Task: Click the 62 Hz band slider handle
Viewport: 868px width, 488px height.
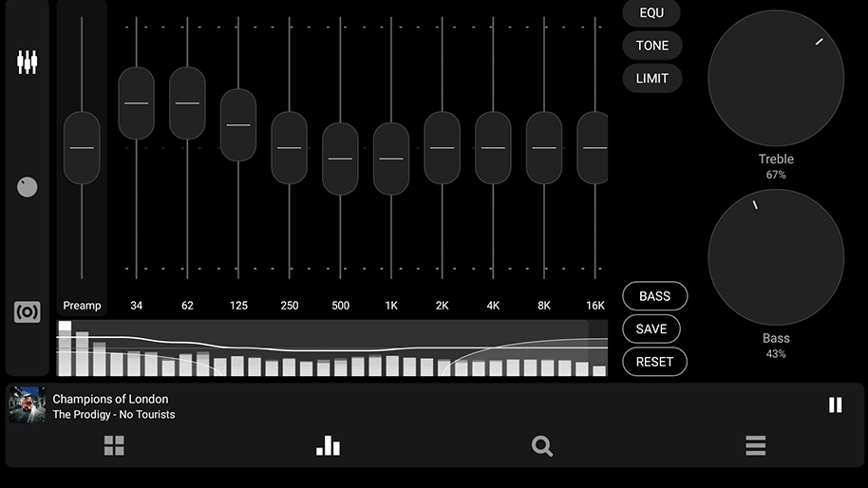Action: [x=187, y=103]
